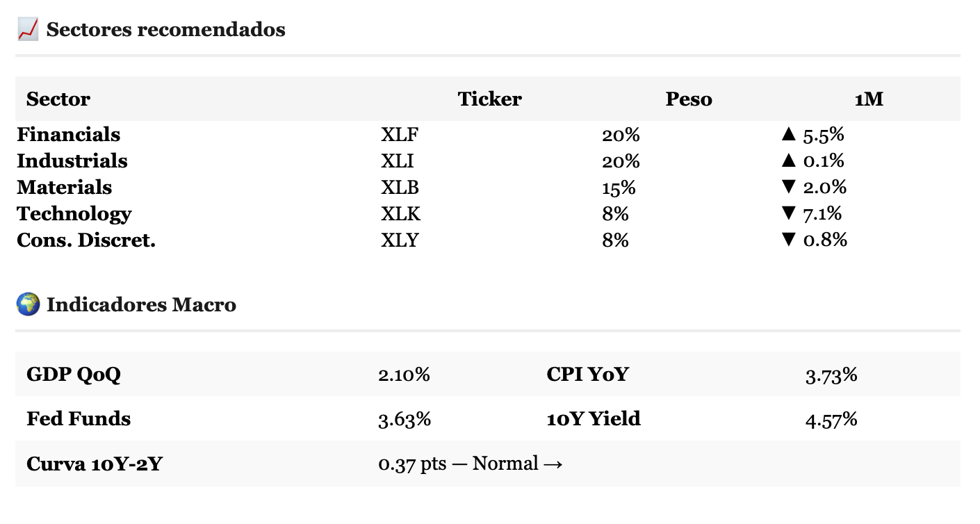Click the down arrow next to 7.1%
Image resolution: width=980 pixels, height=524 pixels.
pos(788,214)
